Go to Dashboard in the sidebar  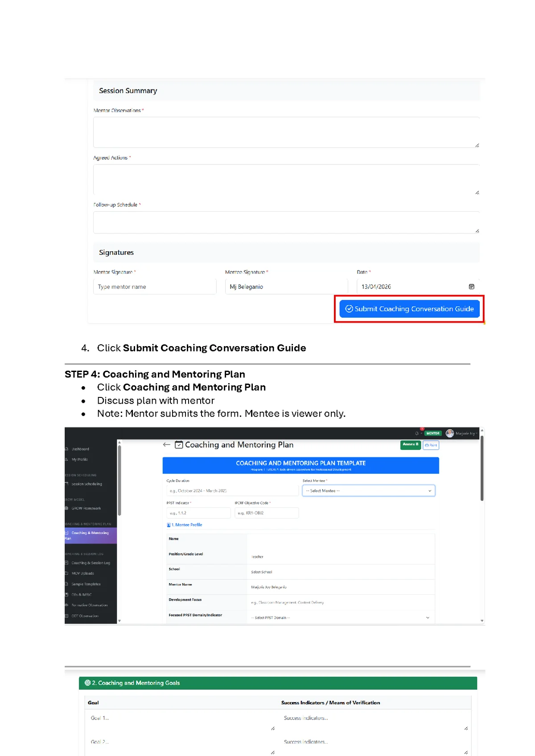click(80, 449)
